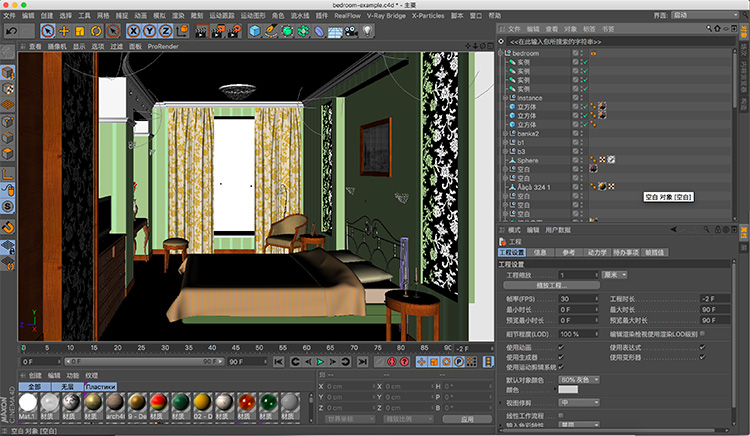This screenshot has width=750, height=436.
Task: Open the spline Pen tool
Action: (x=271, y=32)
